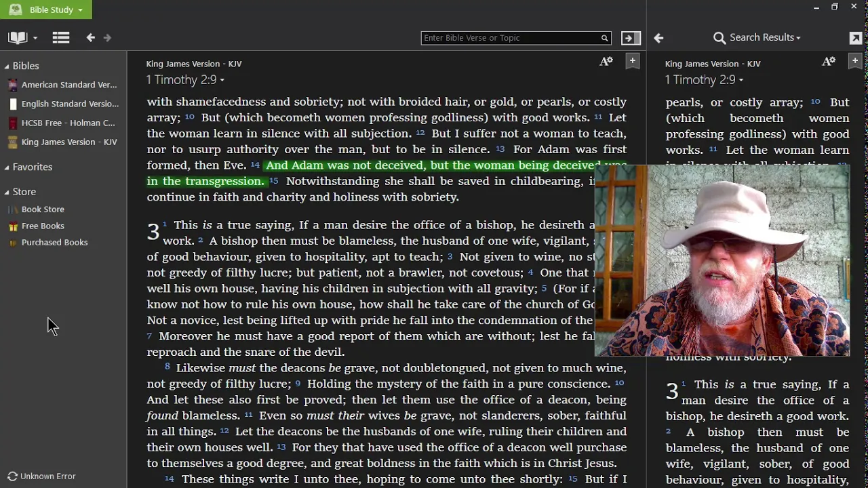Restore down the Bible Study window
Screen dimensions: 868x488
tap(835, 7)
